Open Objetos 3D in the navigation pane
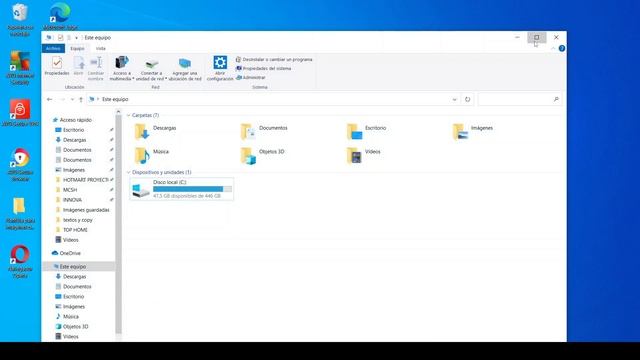This screenshot has height=360, width=640. coord(75,327)
